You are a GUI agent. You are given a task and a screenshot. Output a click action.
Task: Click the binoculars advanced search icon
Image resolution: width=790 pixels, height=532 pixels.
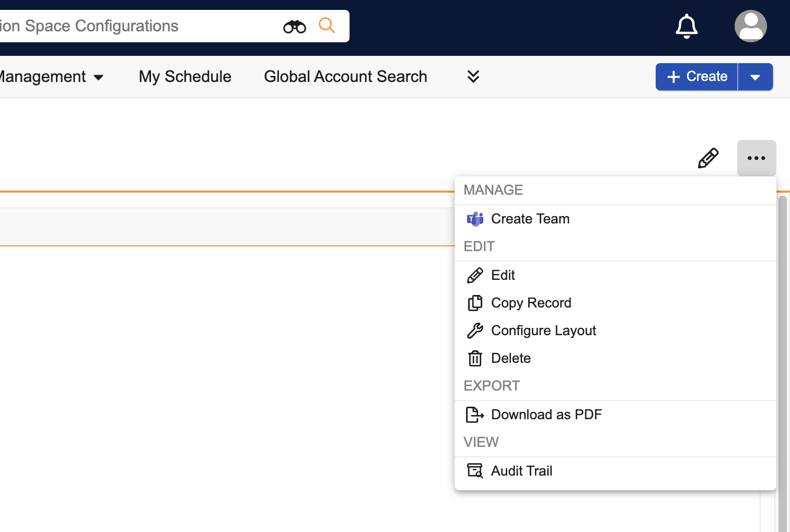[x=295, y=27]
